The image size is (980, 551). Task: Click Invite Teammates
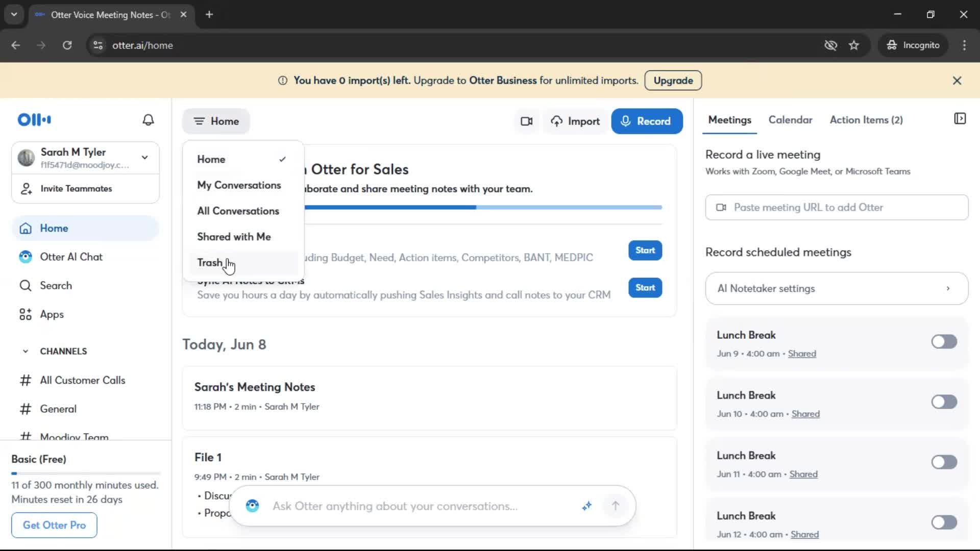pos(85,189)
